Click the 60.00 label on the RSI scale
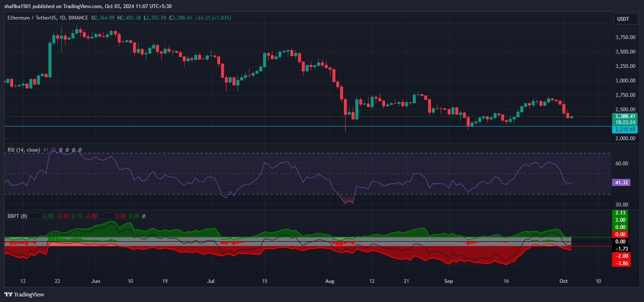 coord(621,164)
